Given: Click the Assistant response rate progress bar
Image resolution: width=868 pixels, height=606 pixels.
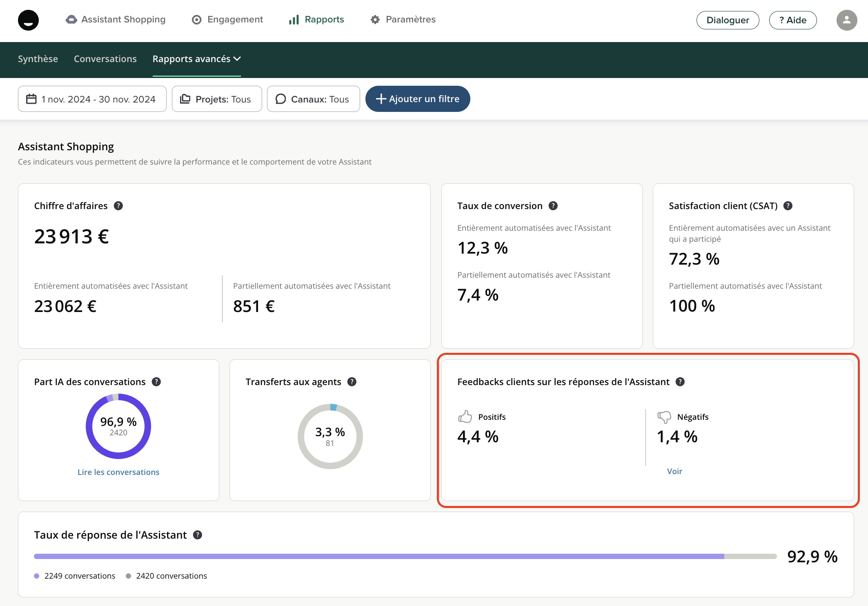Looking at the screenshot, I should [405, 556].
